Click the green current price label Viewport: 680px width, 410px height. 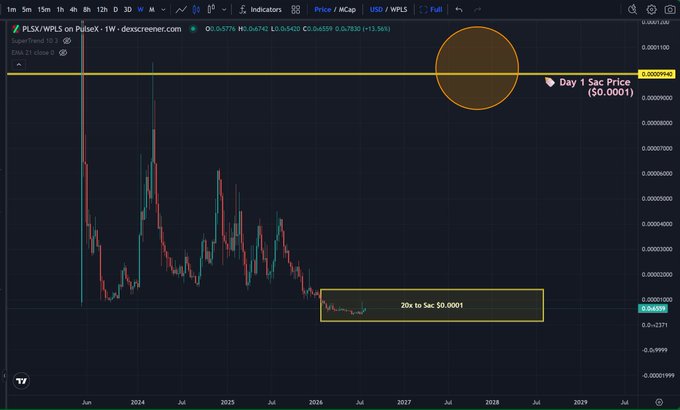653,308
